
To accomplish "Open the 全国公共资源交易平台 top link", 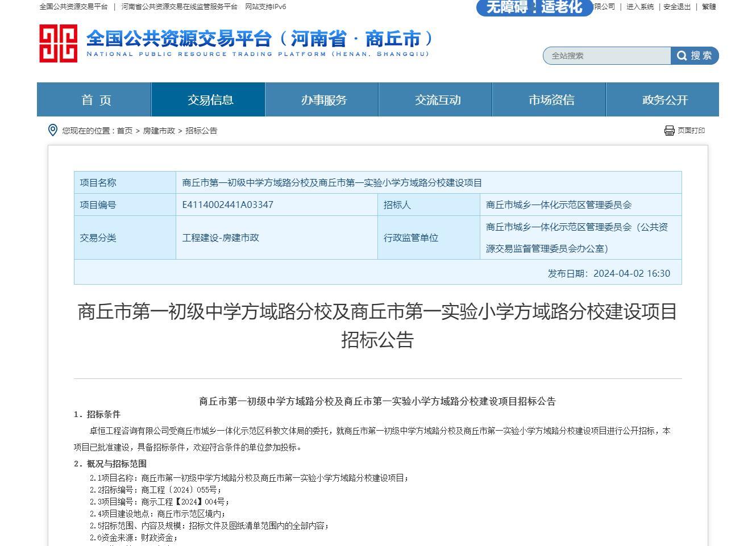I will 73,7.
